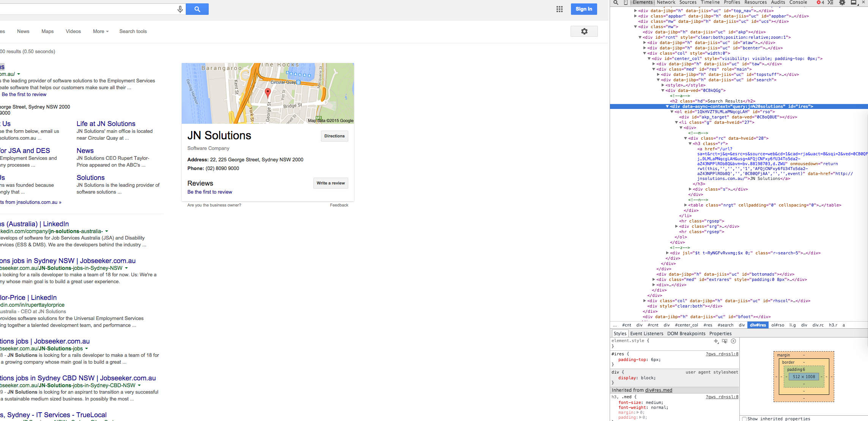Open the Timeline tab in DevTools

pyautogui.click(x=710, y=2)
